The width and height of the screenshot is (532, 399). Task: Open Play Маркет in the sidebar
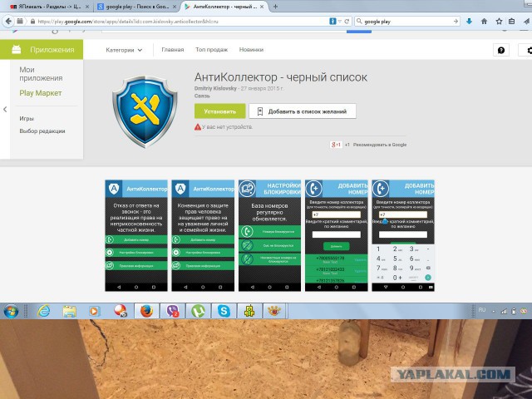pyautogui.click(x=41, y=93)
